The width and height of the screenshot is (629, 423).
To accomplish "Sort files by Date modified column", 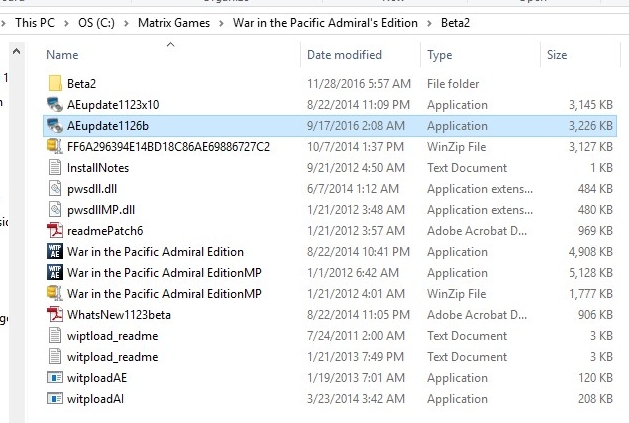I will pos(344,55).
